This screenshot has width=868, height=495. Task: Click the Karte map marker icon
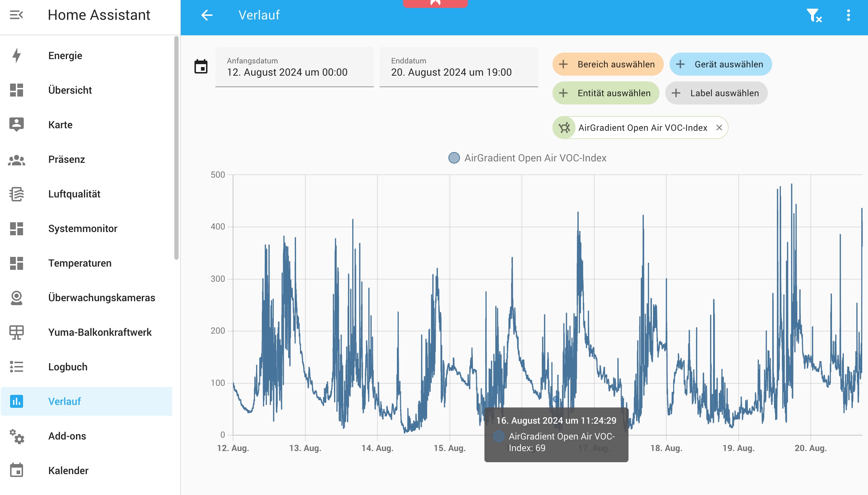tap(17, 125)
